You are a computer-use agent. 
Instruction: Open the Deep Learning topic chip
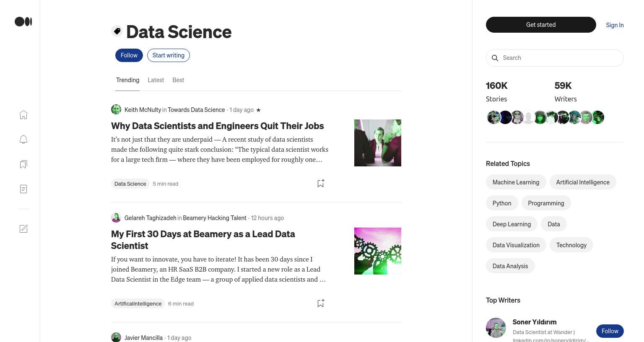pyautogui.click(x=512, y=224)
